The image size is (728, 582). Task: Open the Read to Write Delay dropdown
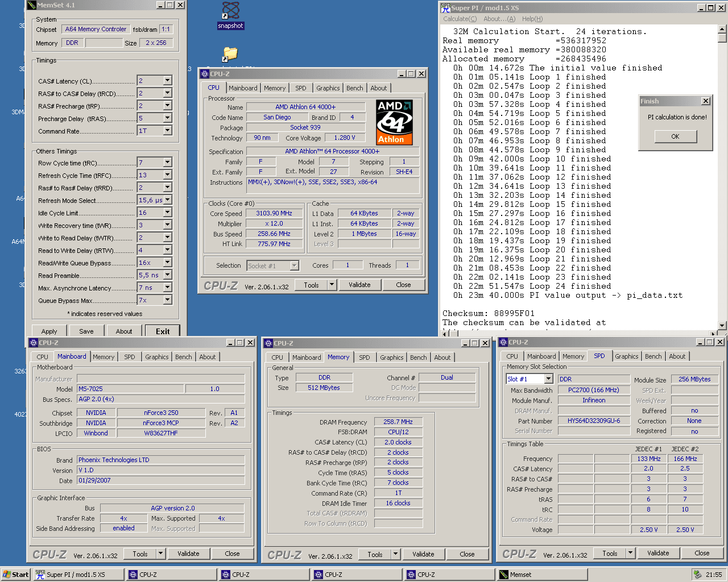pos(168,250)
